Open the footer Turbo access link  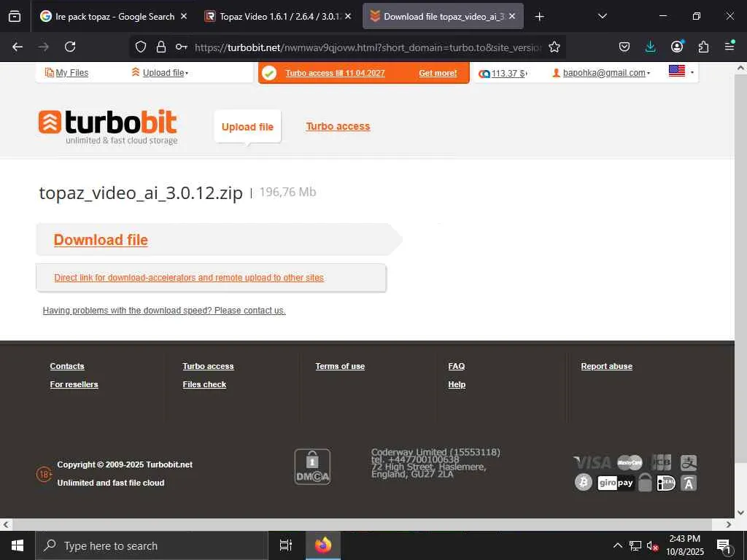[x=208, y=366]
